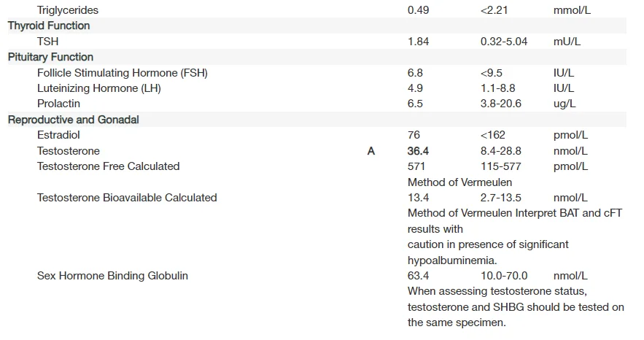
Task: Select the Prolactin test name
Action: [x=58, y=104]
